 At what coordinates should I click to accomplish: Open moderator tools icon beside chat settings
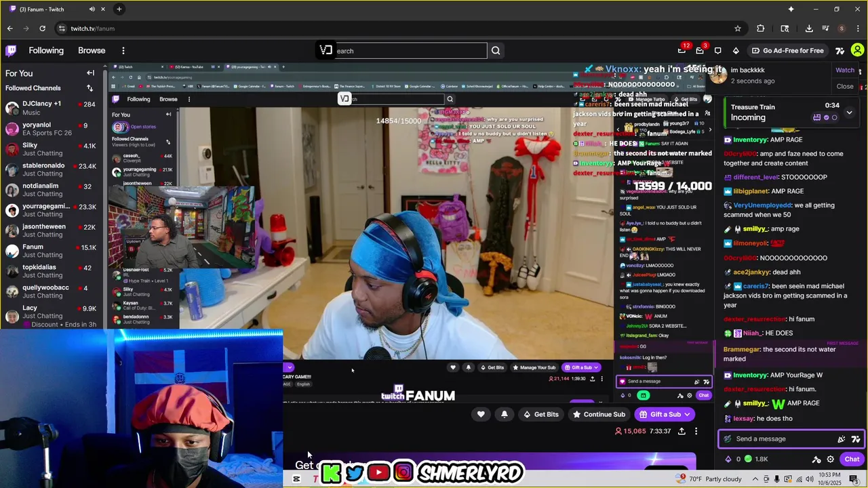tap(816, 459)
